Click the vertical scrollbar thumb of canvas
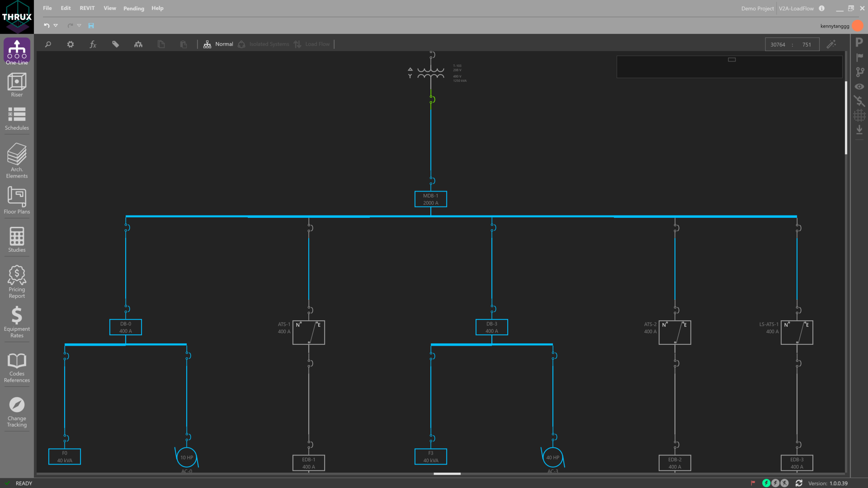868x488 pixels. (846, 117)
